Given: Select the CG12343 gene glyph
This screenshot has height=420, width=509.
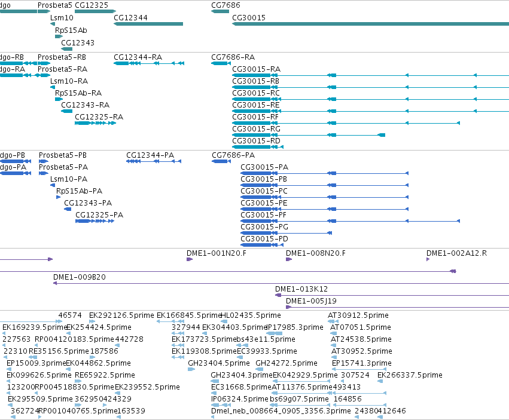Looking at the screenshot, I should pos(66,49).
